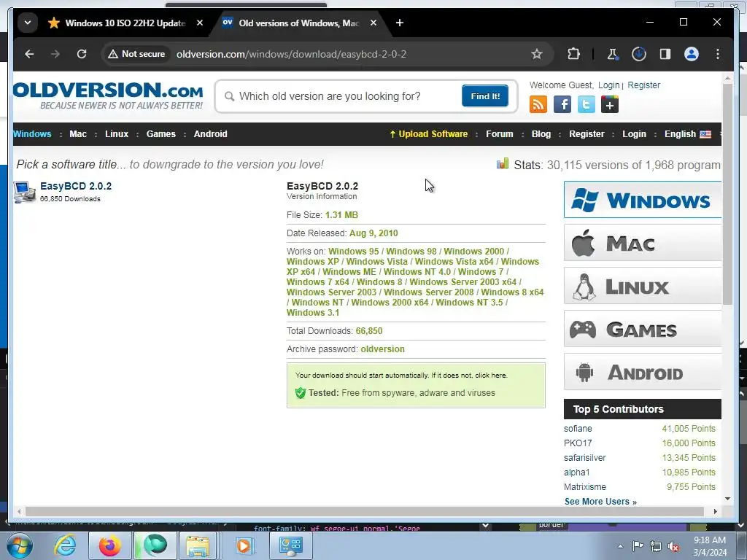Open File Explorer folder in taskbar

(x=198, y=545)
